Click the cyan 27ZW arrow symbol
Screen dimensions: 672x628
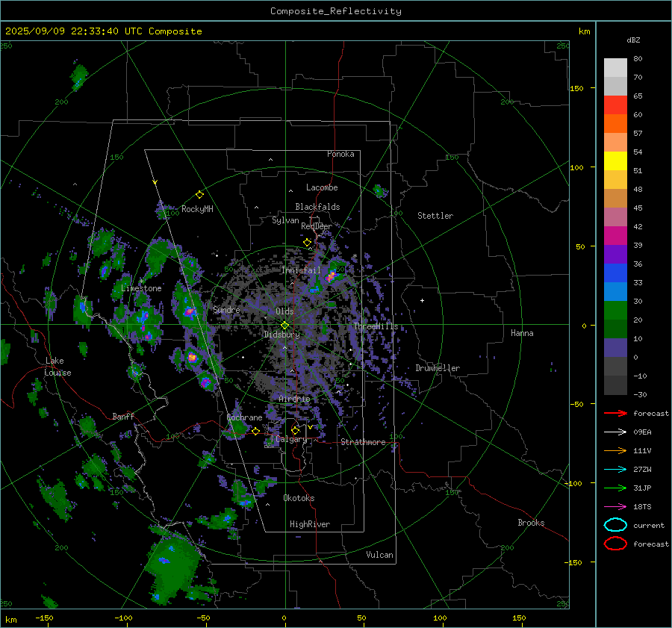[x=615, y=470]
